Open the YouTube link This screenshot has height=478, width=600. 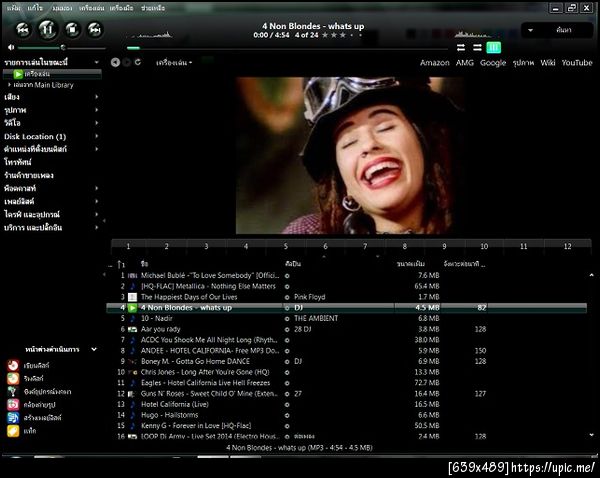[577, 62]
